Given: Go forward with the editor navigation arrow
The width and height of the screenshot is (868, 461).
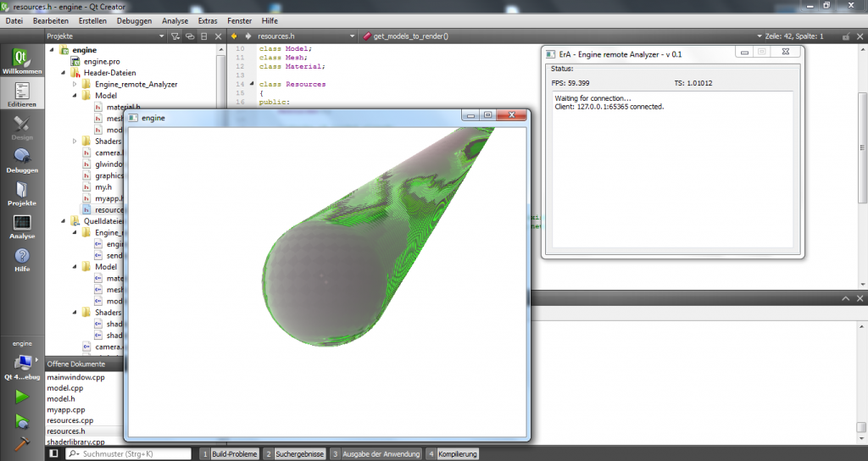Looking at the screenshot, I should tap(248, 36).
